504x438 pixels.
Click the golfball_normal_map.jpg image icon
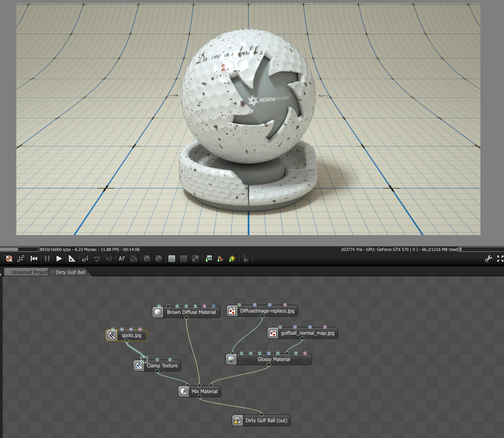[272, 333]
